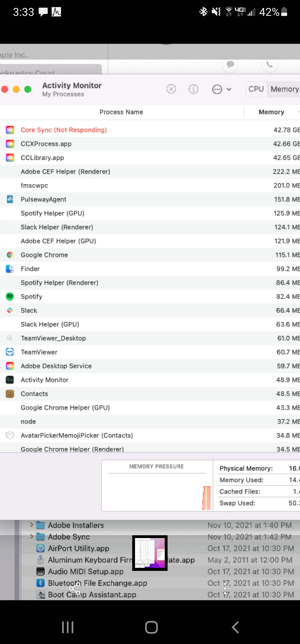Image resolution: width=300 pixels, height=644 pixels.
Task: Switch to the CPU tab
Action: tap(256, 89)
